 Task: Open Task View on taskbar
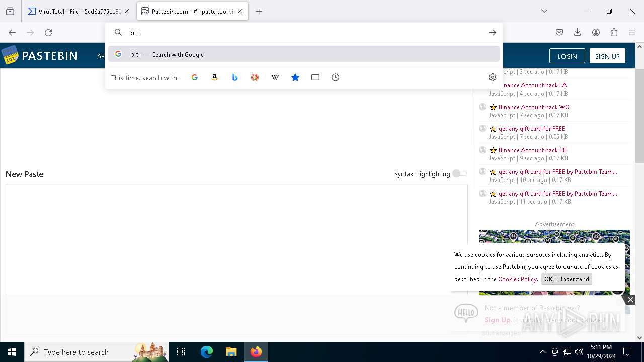pos(181,352)
